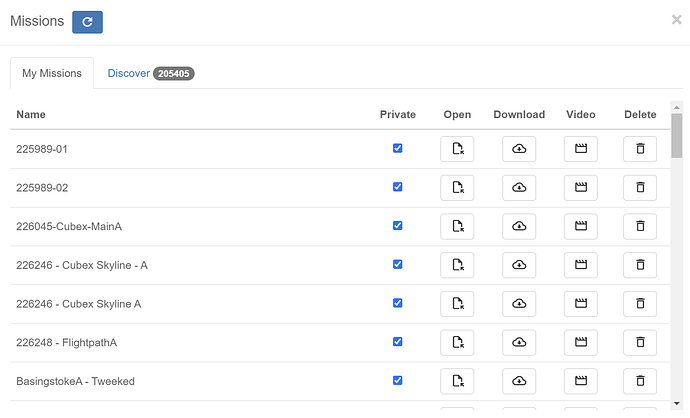This screenshot has width=690, height=418.
Task: Click name 226246 - Cubex Skyline - A
Action: [82, 265]
